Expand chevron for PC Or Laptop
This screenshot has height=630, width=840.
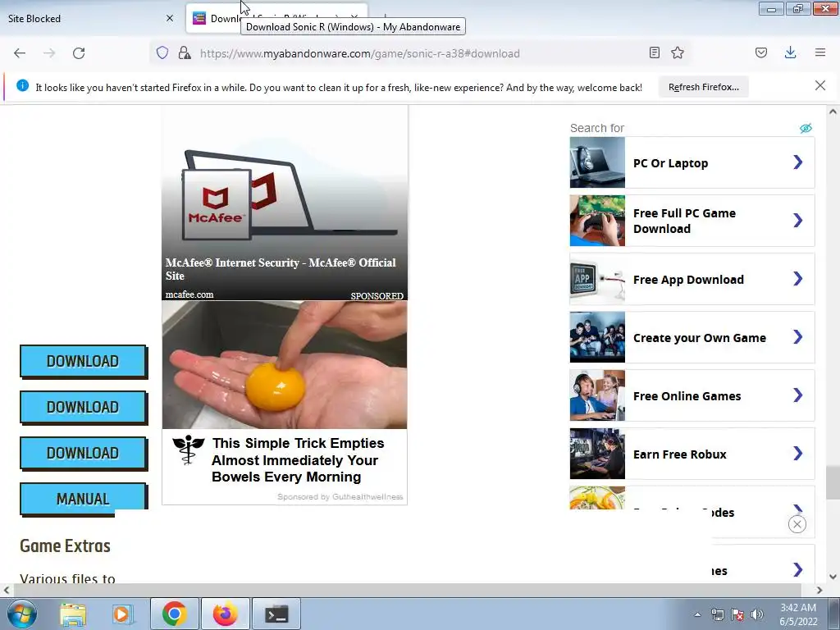point(798,162)
